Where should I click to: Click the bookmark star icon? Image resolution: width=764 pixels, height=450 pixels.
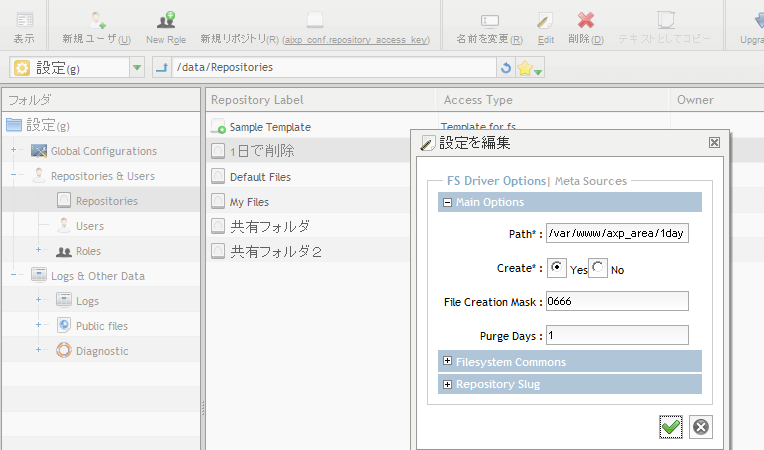[525, 68]
